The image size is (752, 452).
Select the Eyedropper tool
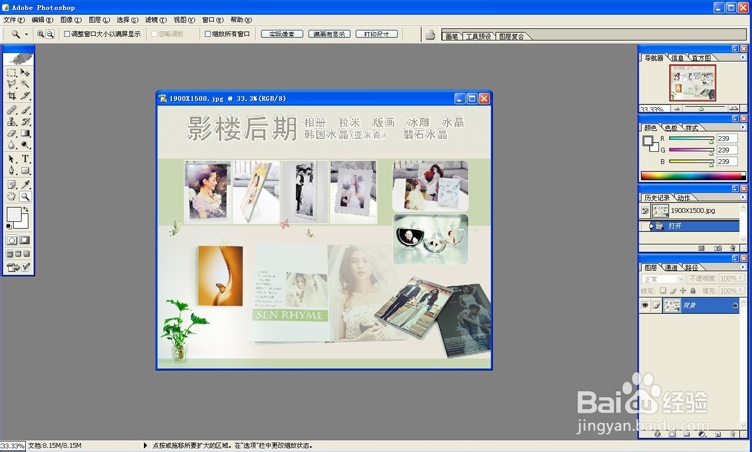click(25, 184)
